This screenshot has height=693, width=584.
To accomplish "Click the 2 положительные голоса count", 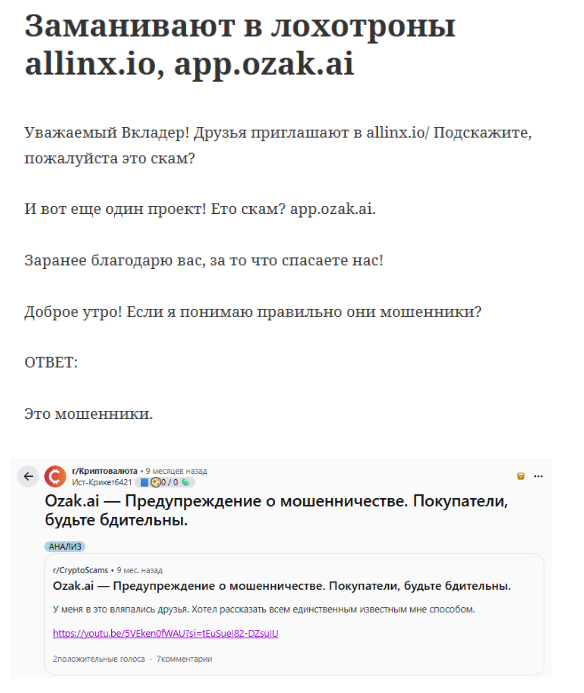I will tap(99, 659).
